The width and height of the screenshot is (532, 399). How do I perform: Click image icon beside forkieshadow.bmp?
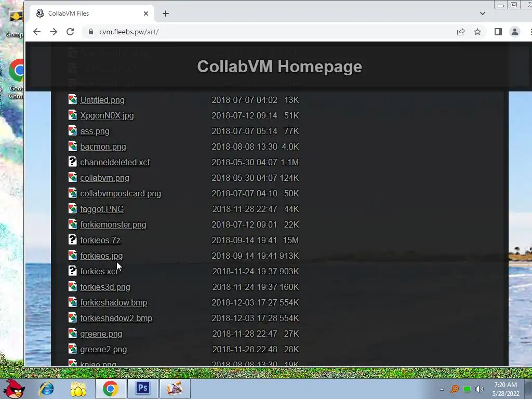point(73,302)
